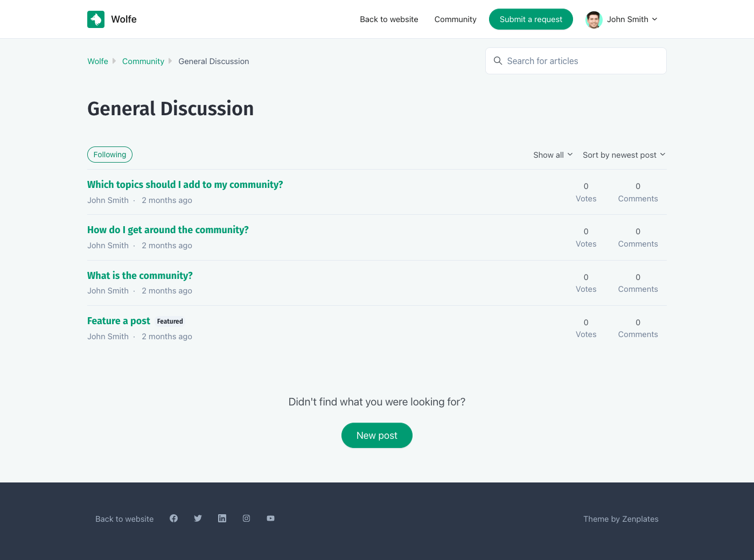The image size is (754, 560).
Task: Open the YouTube footer icon
Action: 270,519
